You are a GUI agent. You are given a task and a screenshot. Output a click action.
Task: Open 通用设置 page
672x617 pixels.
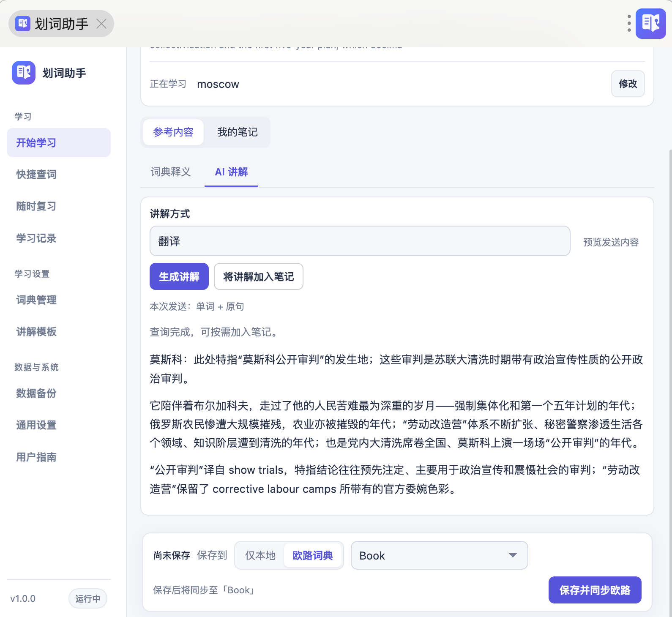pyautogui.click(x=59, y=425)
